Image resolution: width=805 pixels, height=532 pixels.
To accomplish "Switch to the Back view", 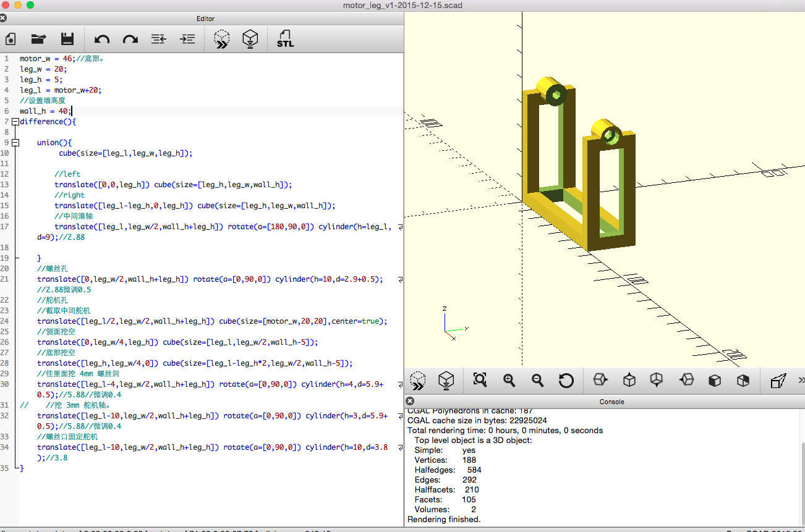I will point(743,380).
